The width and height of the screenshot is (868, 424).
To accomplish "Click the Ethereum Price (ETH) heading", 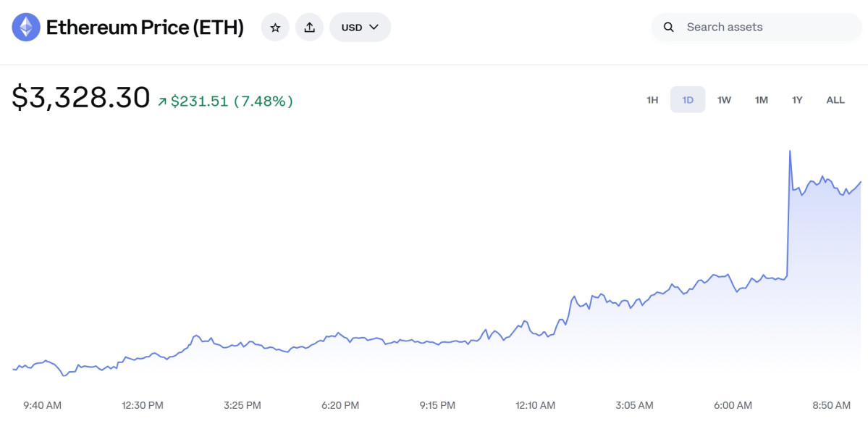I will pos(145,28).
